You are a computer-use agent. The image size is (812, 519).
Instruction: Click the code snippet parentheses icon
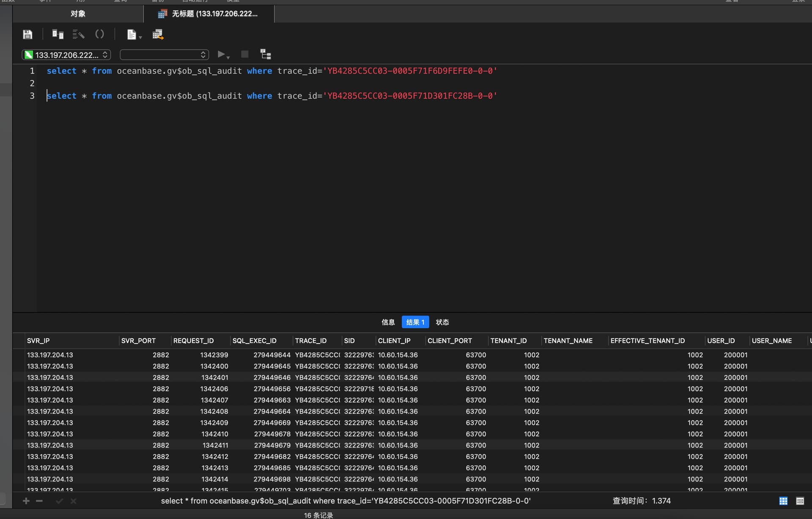(99, 34)
